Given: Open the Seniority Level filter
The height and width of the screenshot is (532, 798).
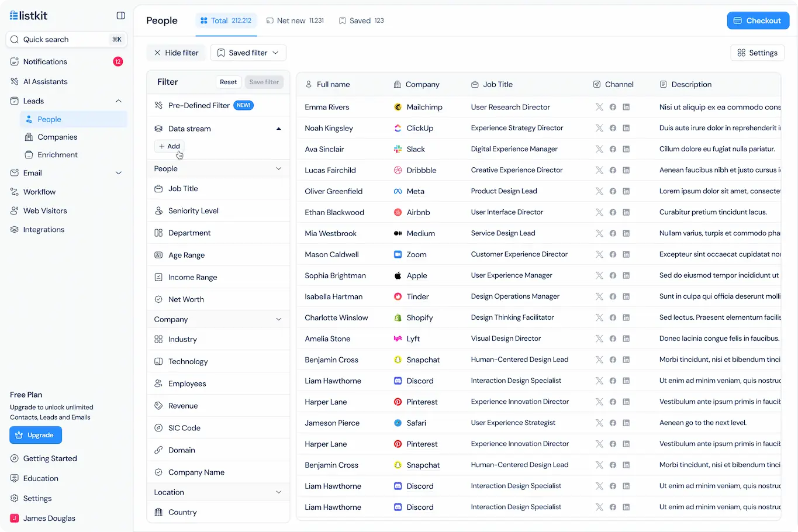Looking at the screenshot, I should (218, 211).
